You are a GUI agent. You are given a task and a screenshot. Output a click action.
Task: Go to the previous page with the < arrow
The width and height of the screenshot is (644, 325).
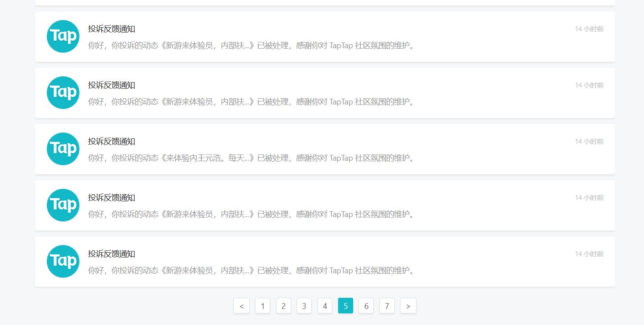[x=241, y=306]
